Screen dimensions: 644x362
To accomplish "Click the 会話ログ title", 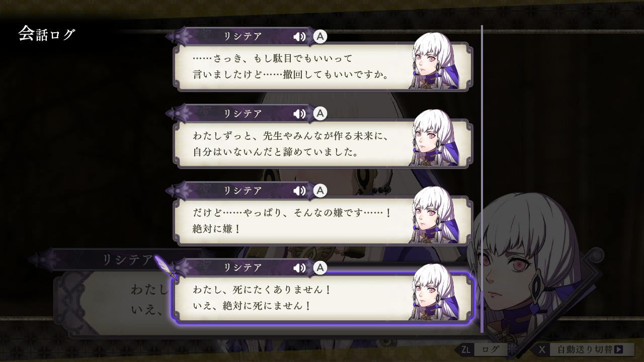I will click(47, 34).
